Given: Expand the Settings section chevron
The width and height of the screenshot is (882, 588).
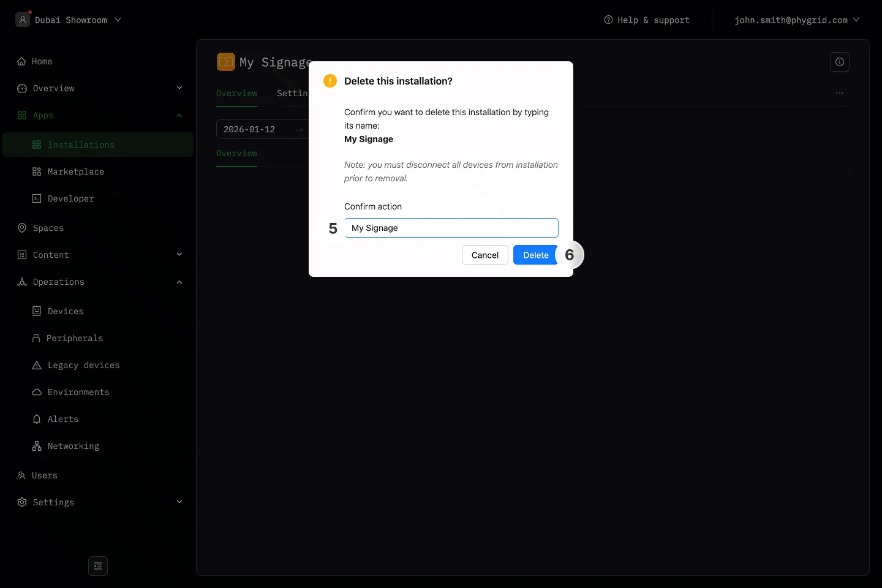Looking at the screenshot, I should tap(179, 502).
